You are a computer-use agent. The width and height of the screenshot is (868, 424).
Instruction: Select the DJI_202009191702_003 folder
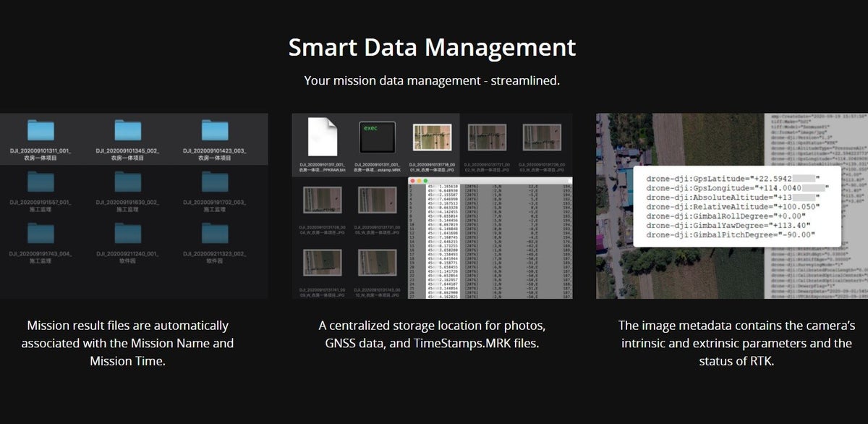point(215,182)
